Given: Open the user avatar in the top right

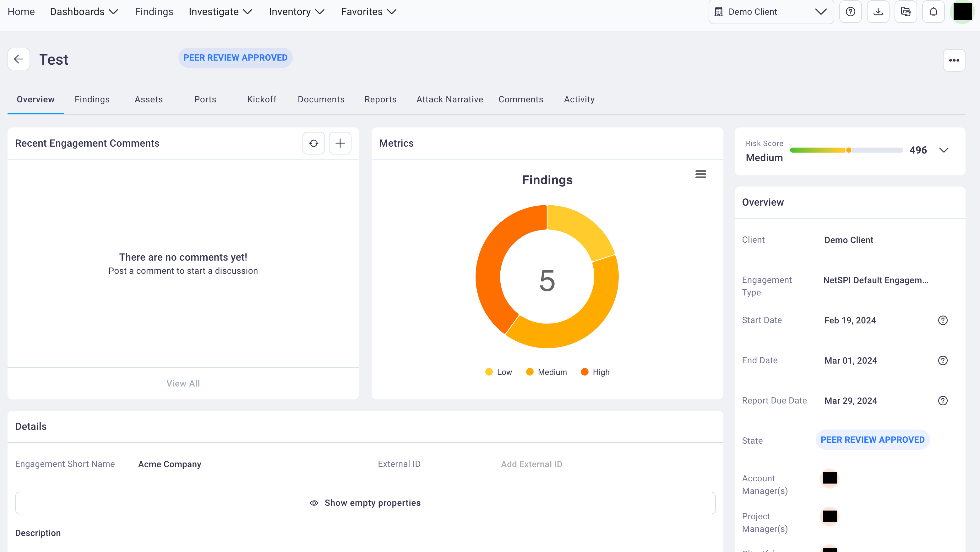Looking at the screenshot, I should 962,12.
